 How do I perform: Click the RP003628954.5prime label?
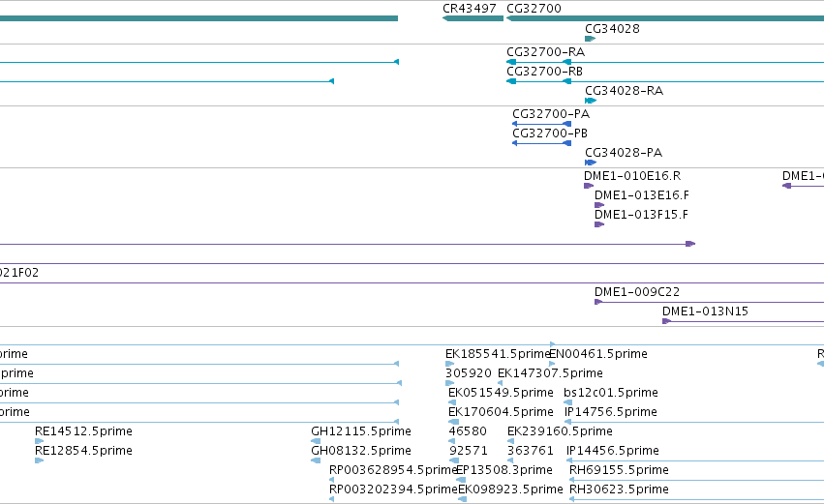click(393, 470)
